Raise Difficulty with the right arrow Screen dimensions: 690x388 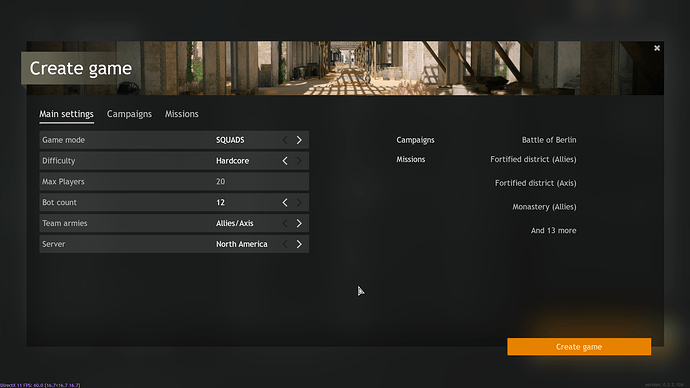[299, 161]
